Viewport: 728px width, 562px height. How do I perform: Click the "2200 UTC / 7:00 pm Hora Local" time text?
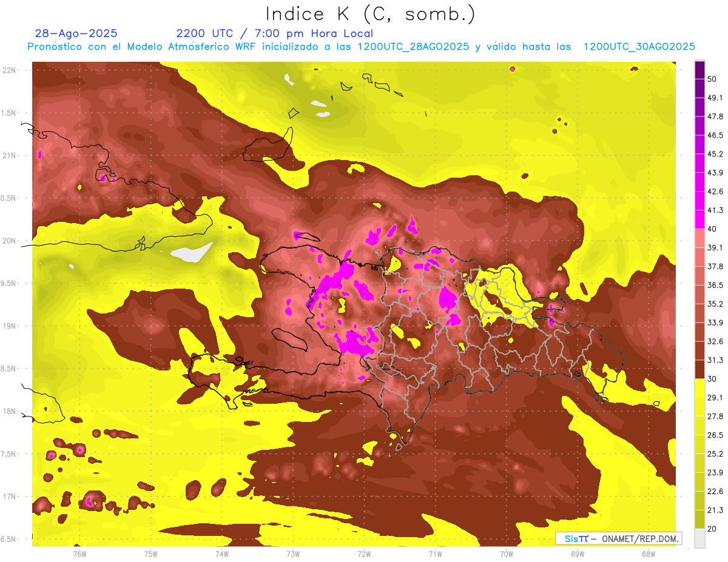pos(275,33)
